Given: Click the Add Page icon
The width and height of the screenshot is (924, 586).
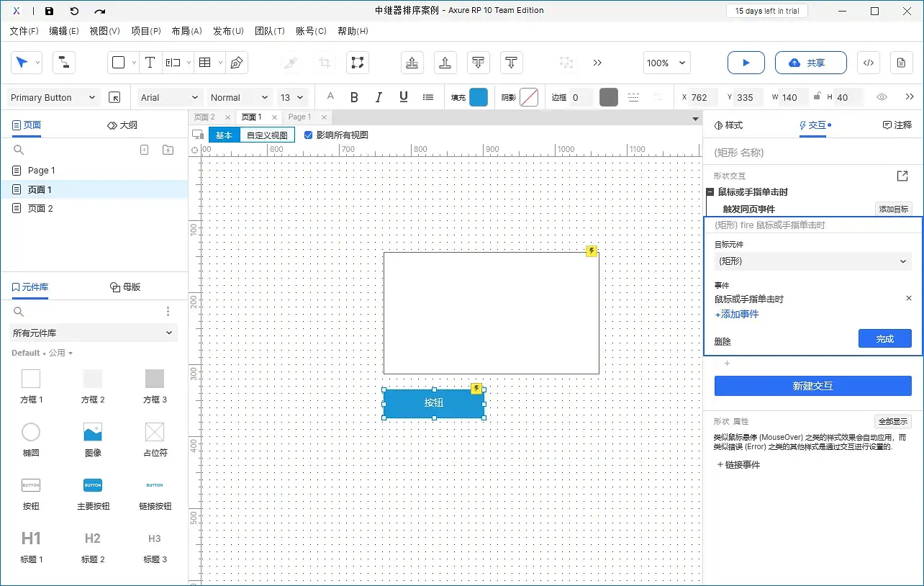Looking at the screenshot, I should click(144, 150).
